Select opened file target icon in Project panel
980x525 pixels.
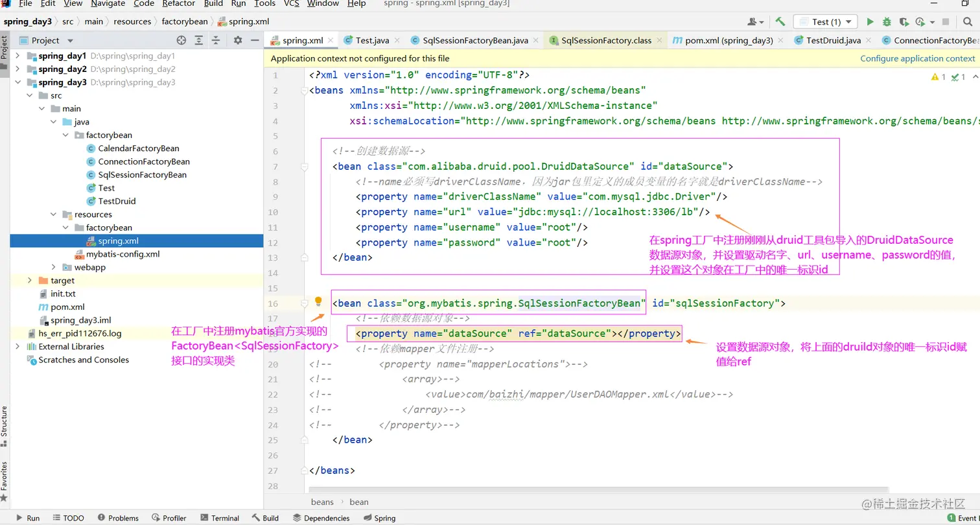click(181, 40)
